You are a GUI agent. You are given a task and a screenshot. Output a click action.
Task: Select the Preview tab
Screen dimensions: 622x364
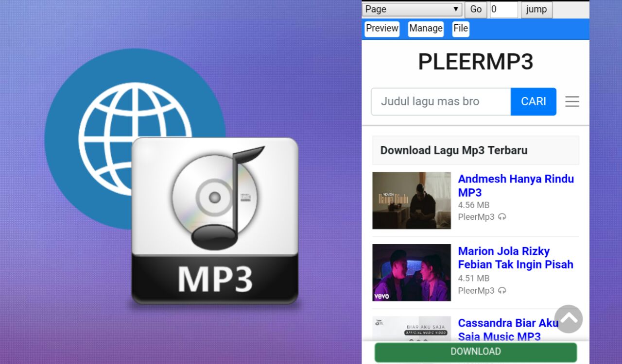[381, 29]
